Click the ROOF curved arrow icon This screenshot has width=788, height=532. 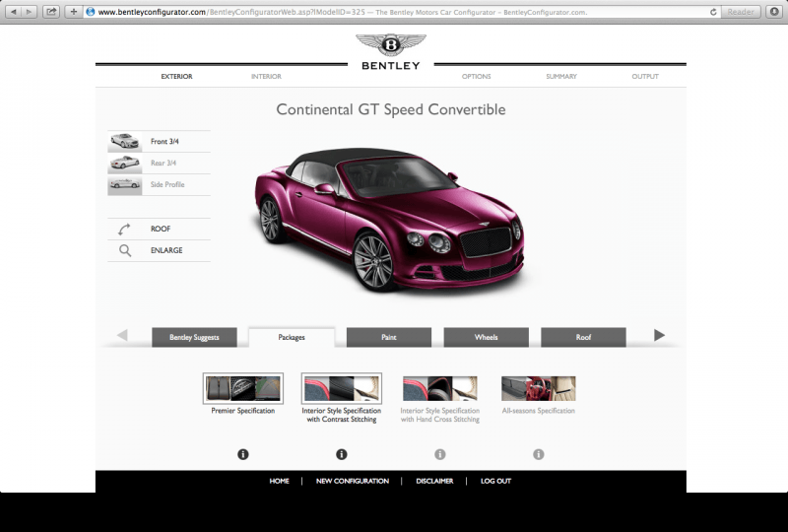click(x=124, y=230)
